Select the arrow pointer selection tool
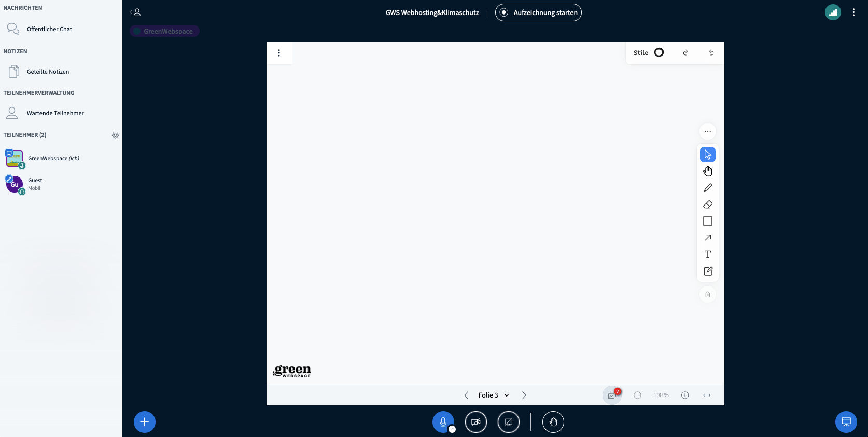This screenshot has width=868, height=437. click(x=708, y=155)
